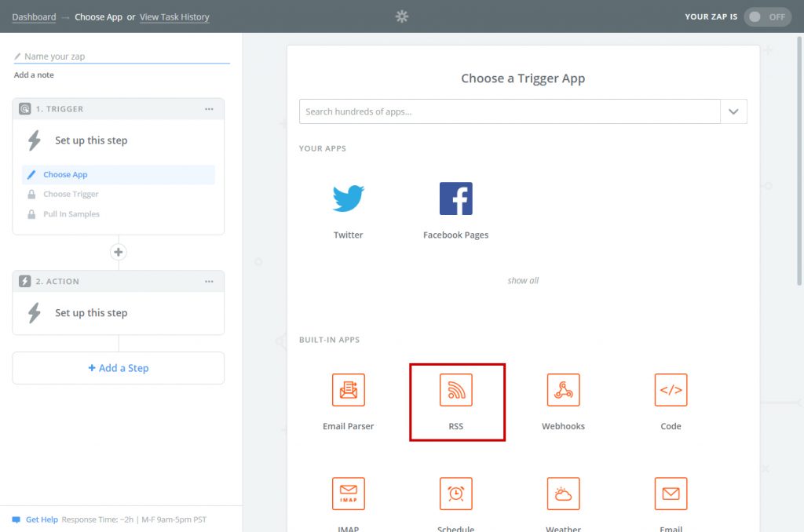Open the Action step options menu
The height and width of the screenshot is (532, 804).
209,282
